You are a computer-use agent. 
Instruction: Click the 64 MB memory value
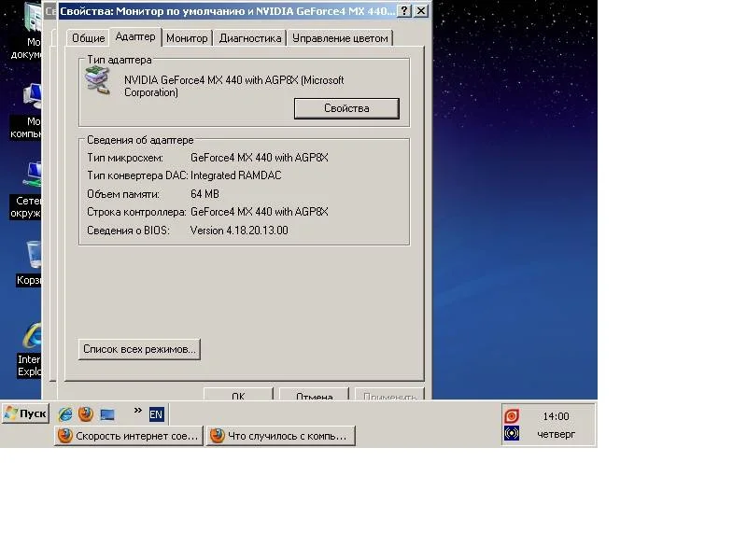pyautogui.click(x=204, y=194)
